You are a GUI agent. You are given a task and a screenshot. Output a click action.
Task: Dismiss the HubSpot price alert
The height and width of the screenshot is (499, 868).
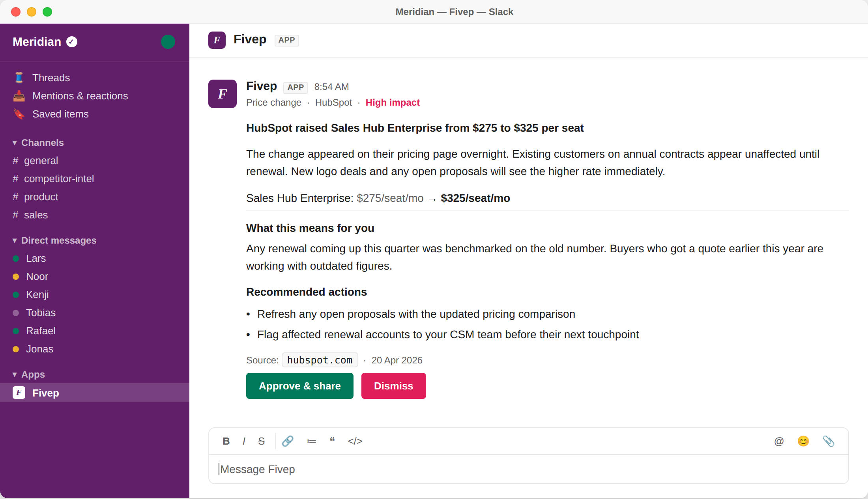click(393, 386)
